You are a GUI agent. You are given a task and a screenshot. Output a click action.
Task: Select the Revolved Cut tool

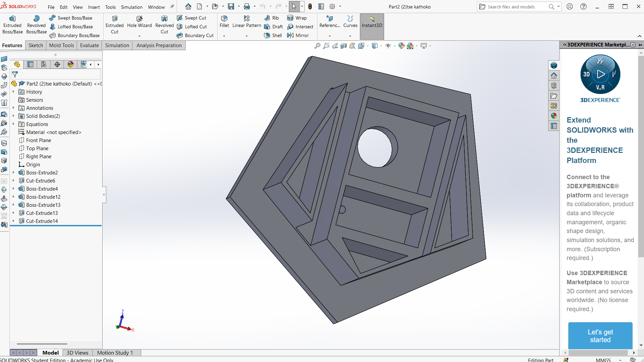[x=164, y=25]
